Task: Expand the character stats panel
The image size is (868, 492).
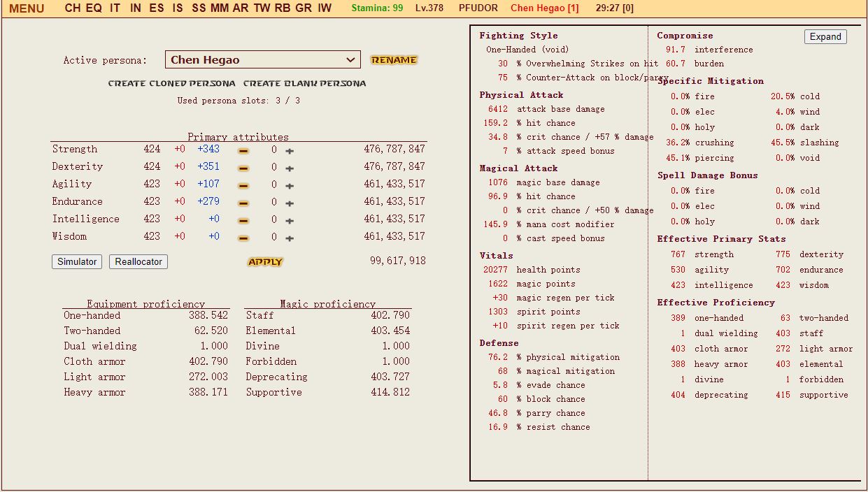Action: 825,37
